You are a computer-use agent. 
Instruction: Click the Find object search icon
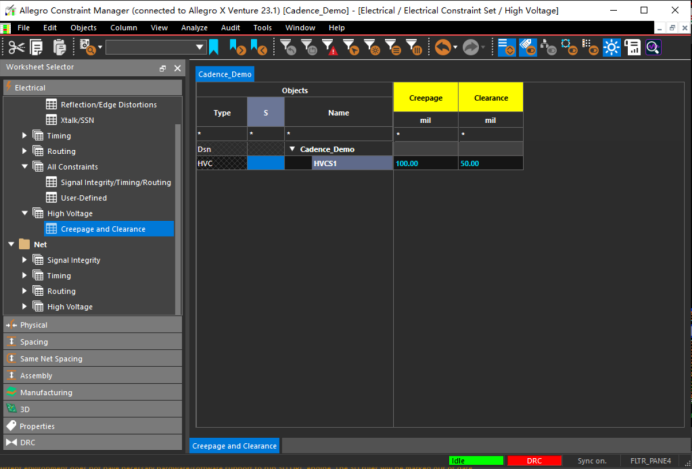[x=88, y=47]
